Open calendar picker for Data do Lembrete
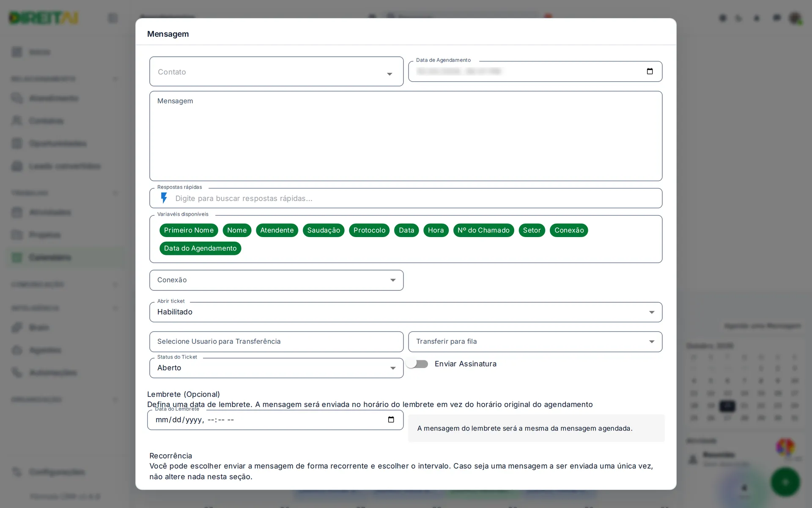The image size is (812, 508). (391, 420)
